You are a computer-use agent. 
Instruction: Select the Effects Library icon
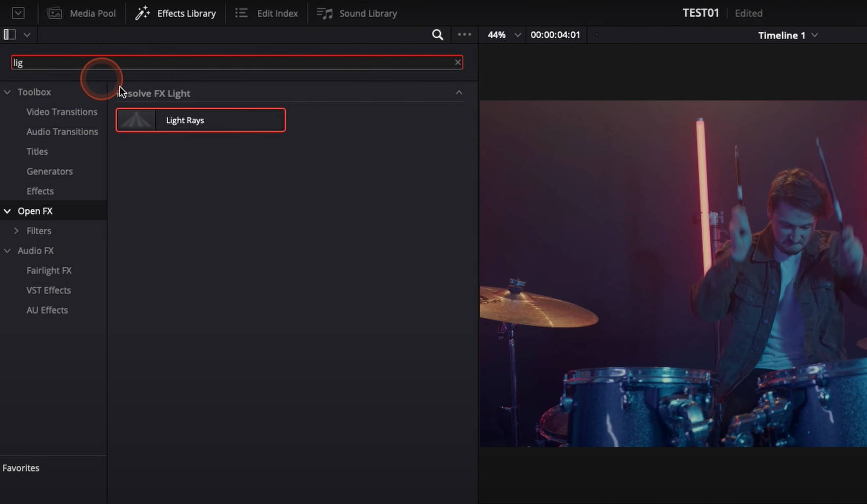143,13
